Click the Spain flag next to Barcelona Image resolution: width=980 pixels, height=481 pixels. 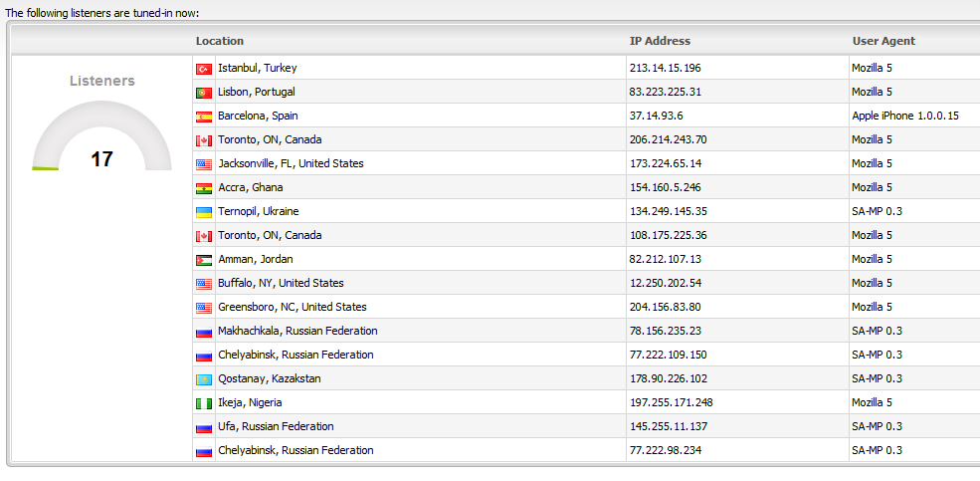(x=204, y=117)
